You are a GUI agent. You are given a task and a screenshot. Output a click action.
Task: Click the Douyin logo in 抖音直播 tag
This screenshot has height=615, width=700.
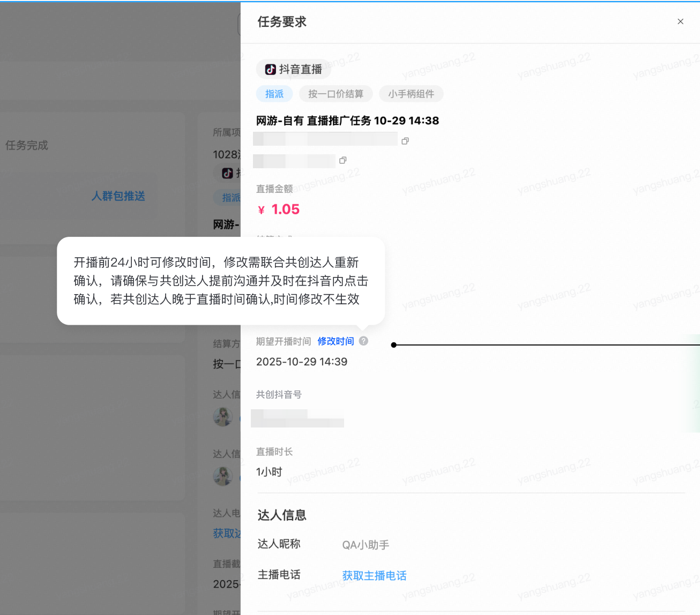click(271, 69)
